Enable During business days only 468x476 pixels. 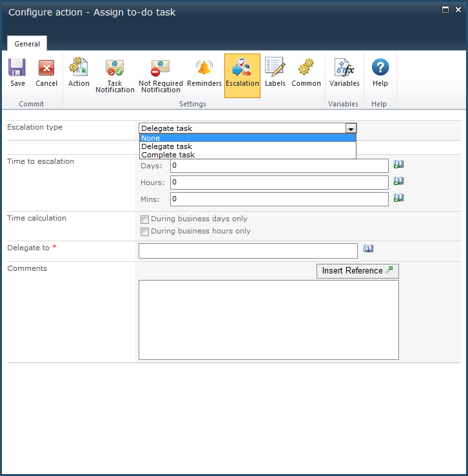(x=144, y=219)
